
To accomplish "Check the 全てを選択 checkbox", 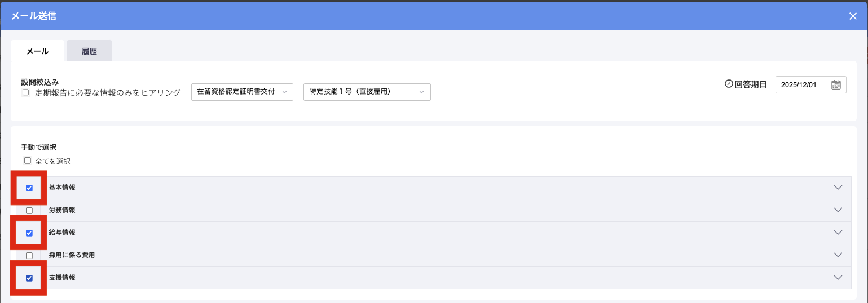I will tap(28, 161).
